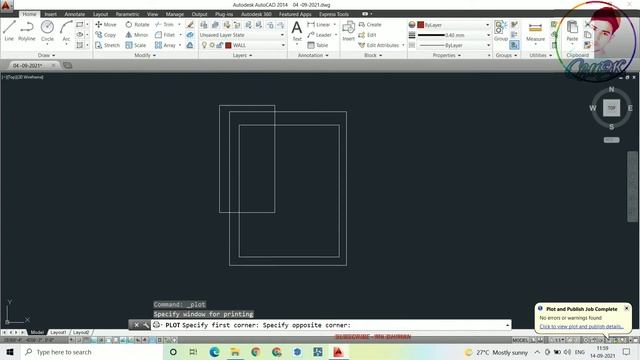Open the Insert ribbon tab
The width and height of the screenshot is (640, 360).
51,14
